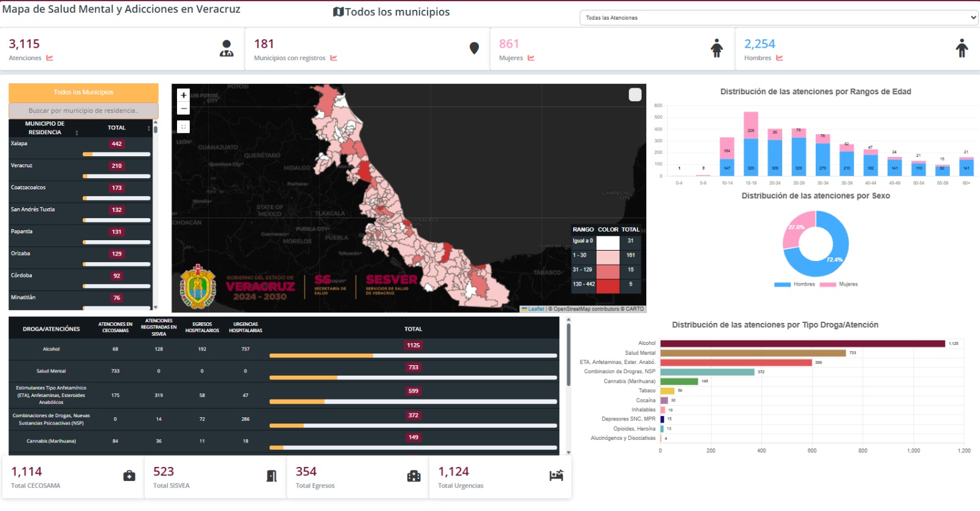Click the Buscar por municipio search field
This screenshot has width=980, height=511.
83,111
